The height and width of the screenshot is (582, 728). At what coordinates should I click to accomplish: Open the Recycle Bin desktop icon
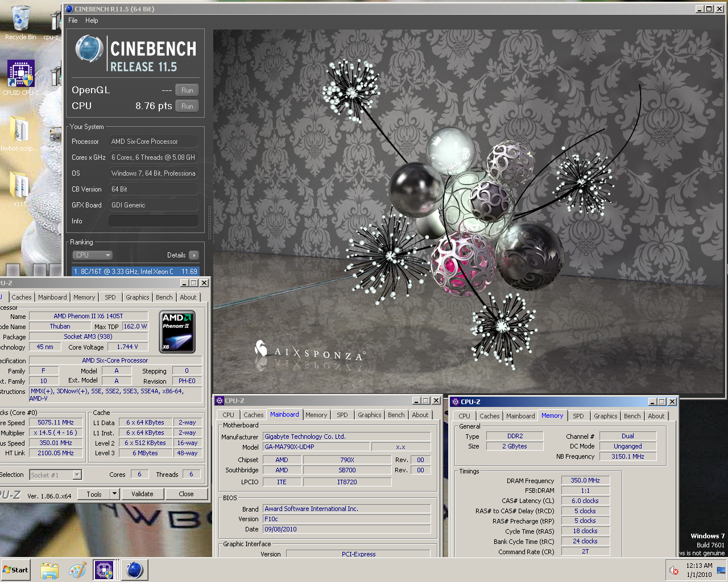point(20,23)
